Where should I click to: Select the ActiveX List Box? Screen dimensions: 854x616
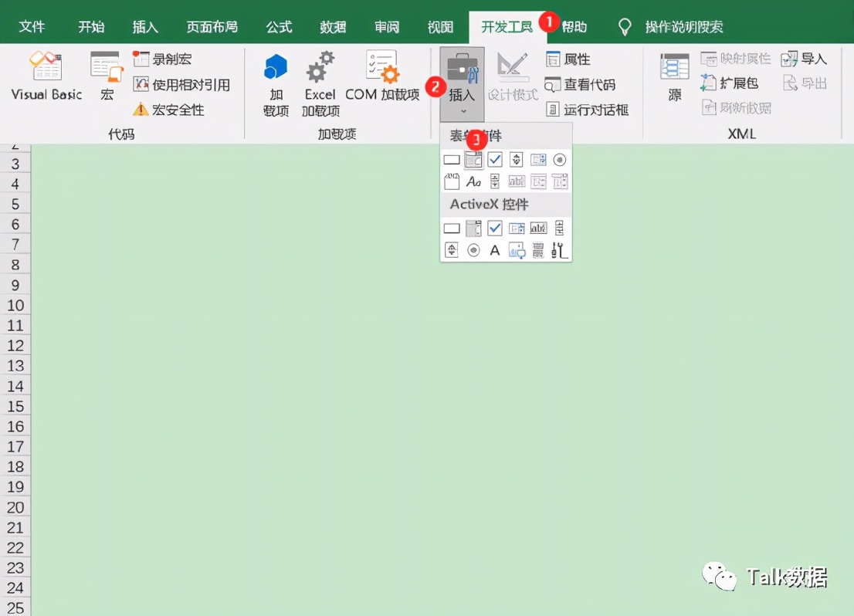click(517, 228)
